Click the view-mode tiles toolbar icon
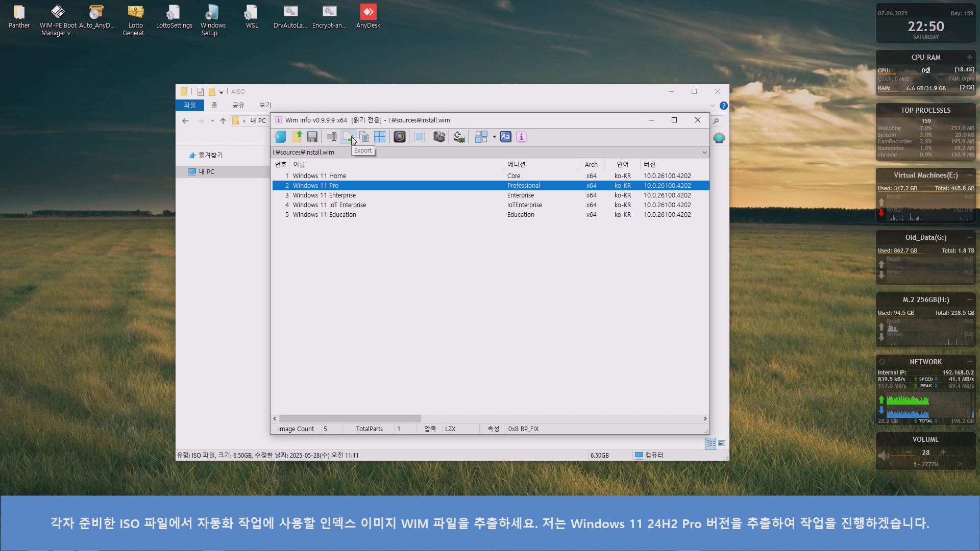 [x=481, y=137]
